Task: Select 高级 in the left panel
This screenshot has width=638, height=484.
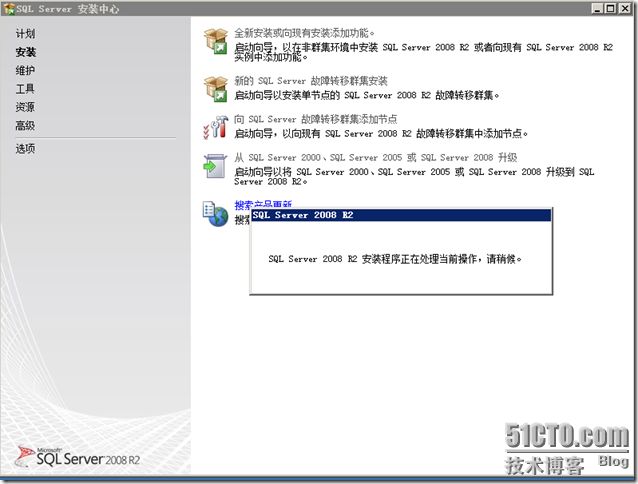Action: 25,125
